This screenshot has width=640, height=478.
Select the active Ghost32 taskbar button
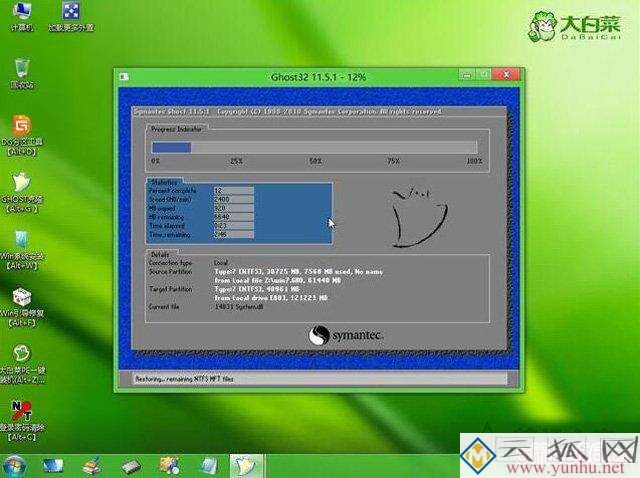[247, 466]
